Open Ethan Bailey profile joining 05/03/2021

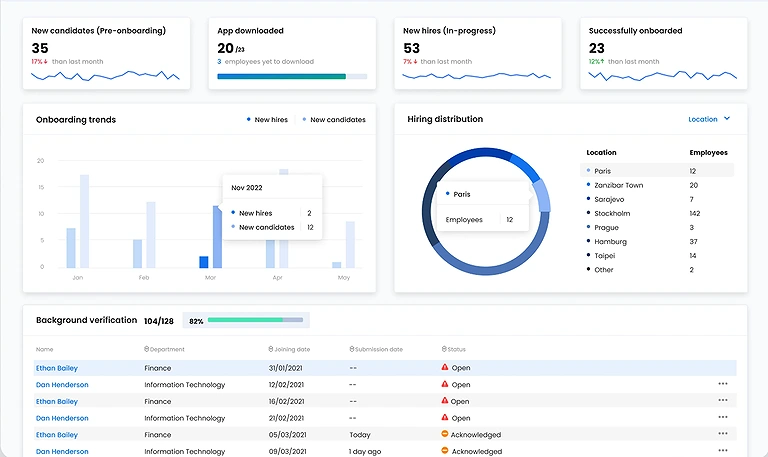pyautogui.click(x=57, y=434)
